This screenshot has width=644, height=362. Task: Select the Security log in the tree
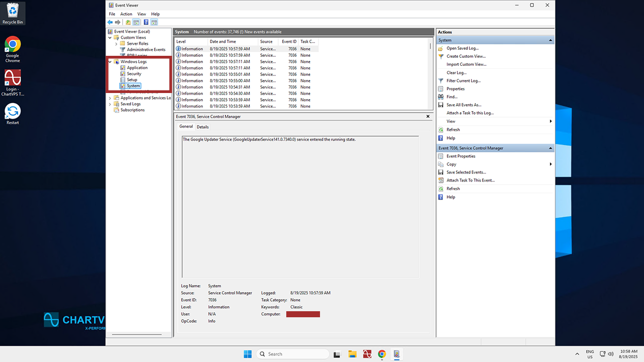pyautogui.click(x=134, y=74)
